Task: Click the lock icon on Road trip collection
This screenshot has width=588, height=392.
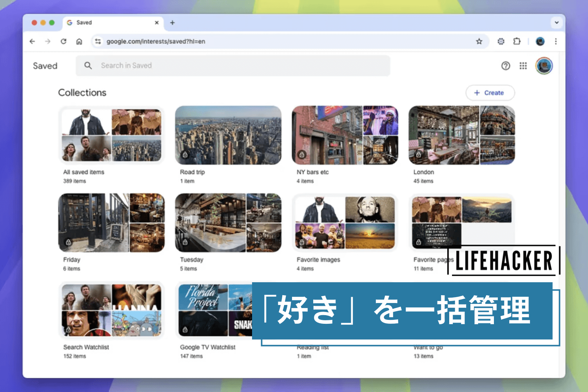Action: (185, 155)
